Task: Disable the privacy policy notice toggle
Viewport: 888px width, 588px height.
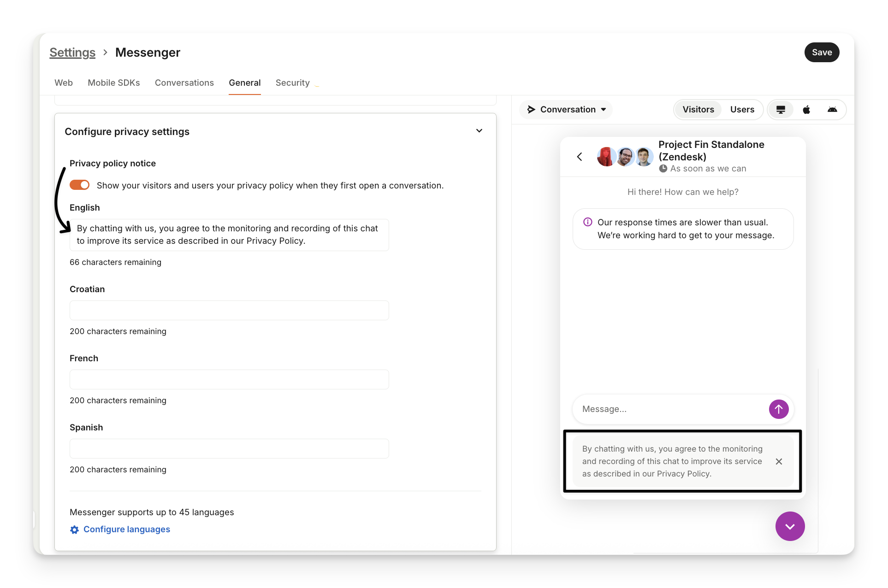Action: (x=79, y=185)
